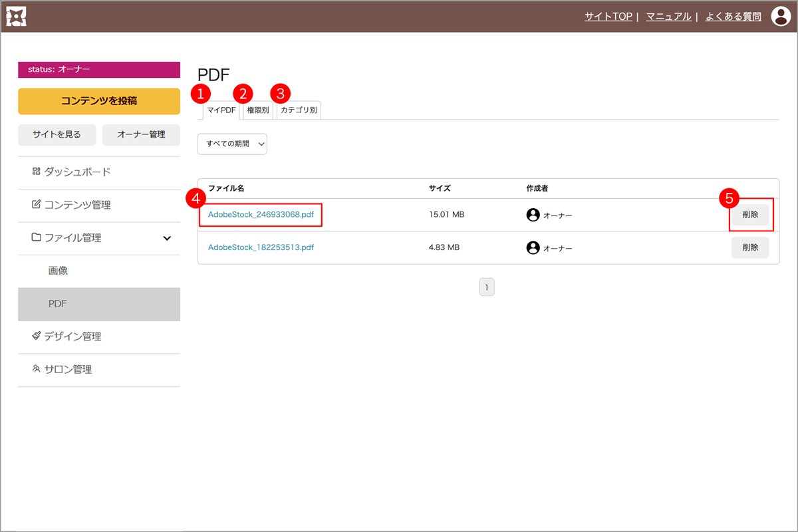Viewport: 798px width, 532px height.
Task: Click the ファイル管理 folder icon
Action: coord(36,237)
